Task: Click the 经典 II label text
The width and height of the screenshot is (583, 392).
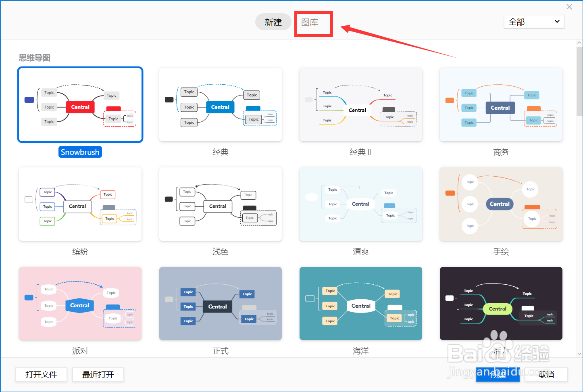Action: tap(361, 152)
